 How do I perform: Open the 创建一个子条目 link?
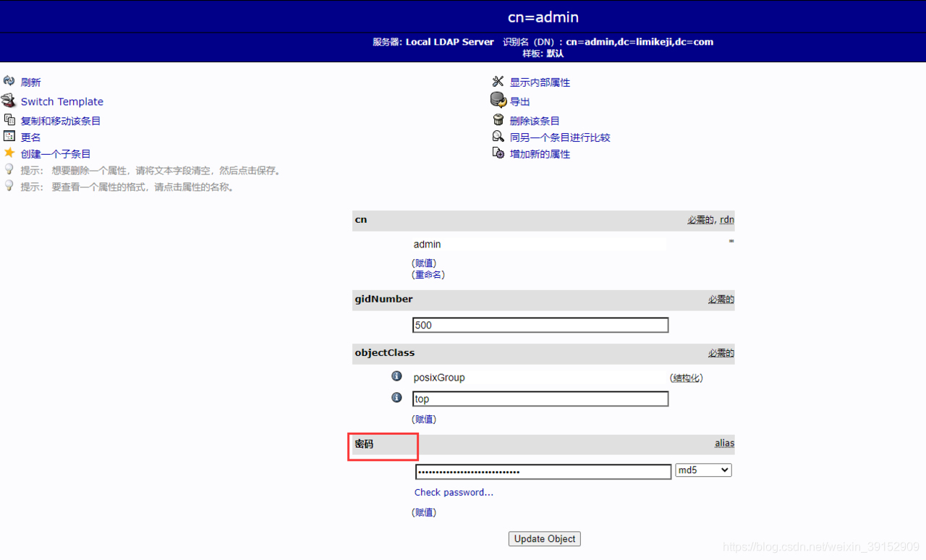56,154
